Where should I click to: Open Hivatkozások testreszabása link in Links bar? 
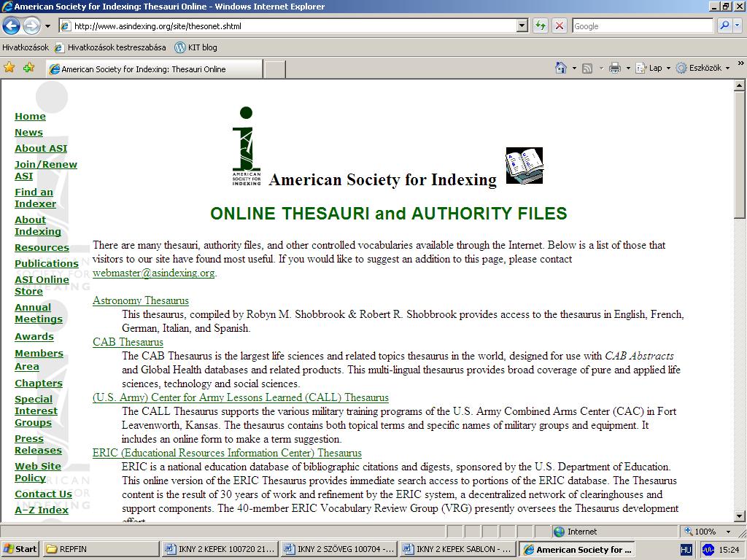tap(111, 47)
